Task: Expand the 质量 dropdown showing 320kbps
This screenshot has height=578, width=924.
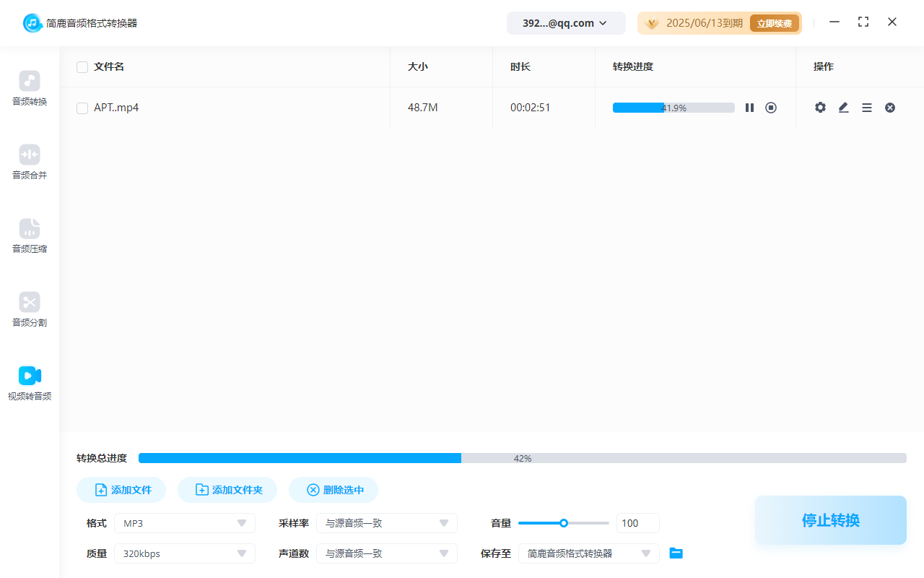Action: coord(184,553)
